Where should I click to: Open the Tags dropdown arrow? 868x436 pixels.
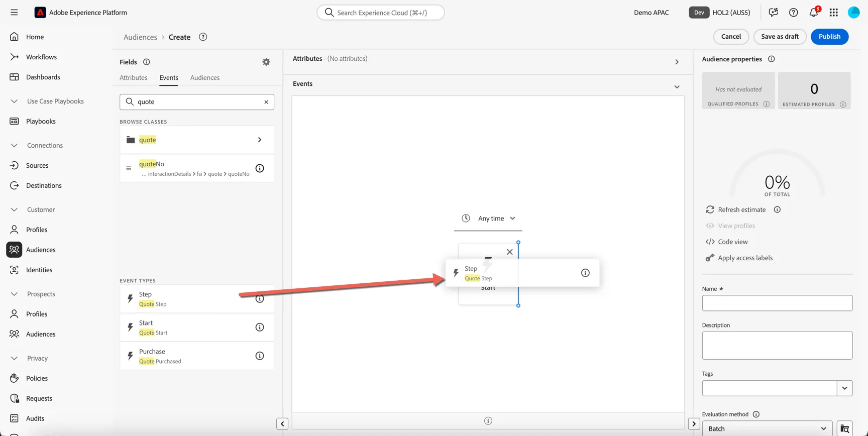[845, 388]
